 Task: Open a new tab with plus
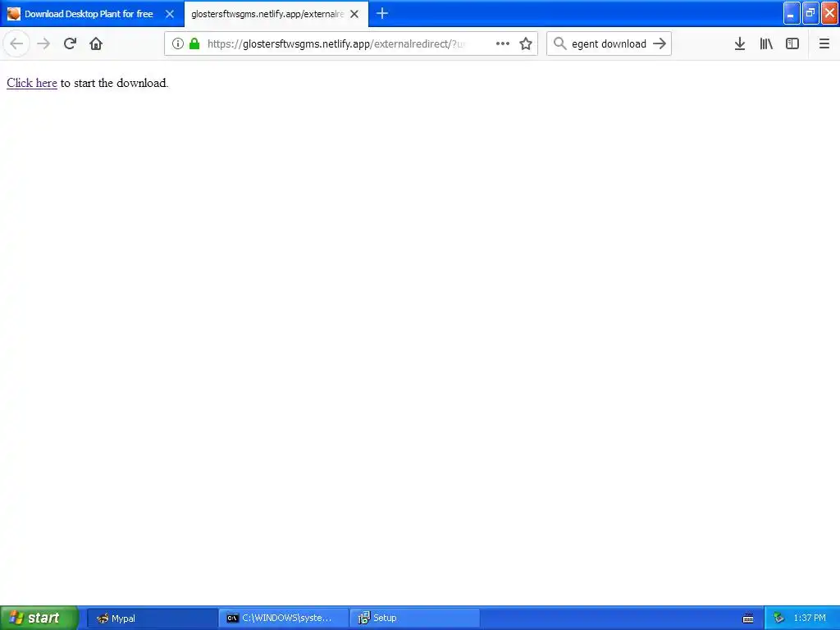382,14
